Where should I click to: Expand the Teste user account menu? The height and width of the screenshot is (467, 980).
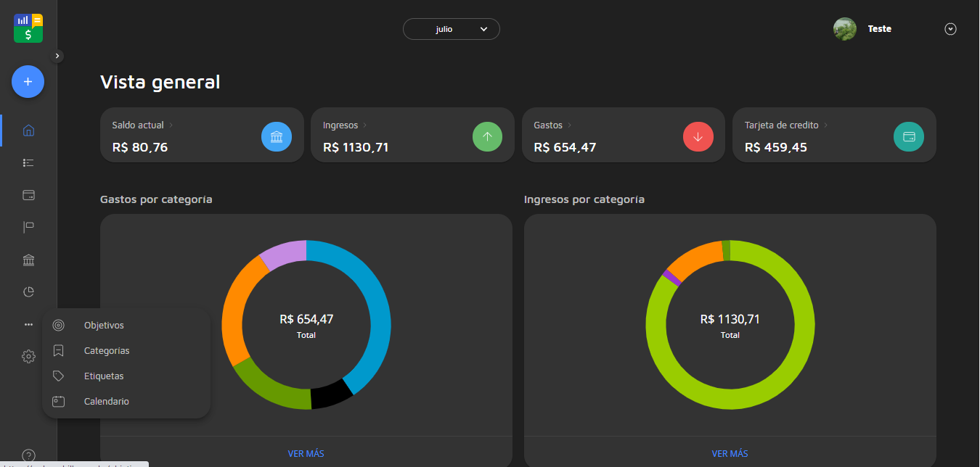950,29
